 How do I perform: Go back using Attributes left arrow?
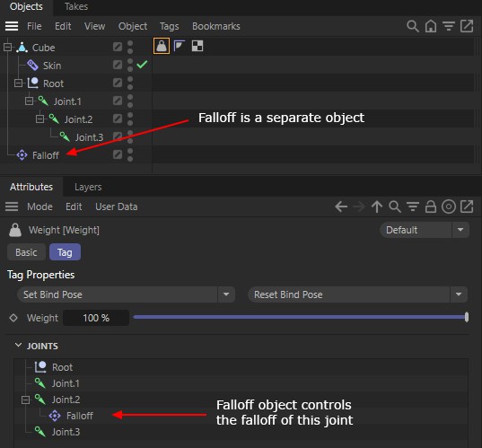[x=341, y=206]
